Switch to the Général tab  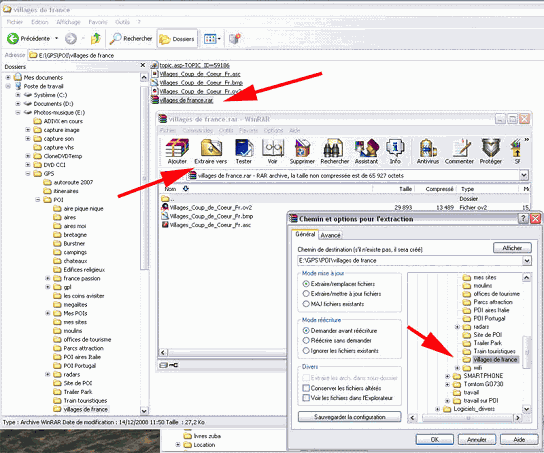(305, 234)
